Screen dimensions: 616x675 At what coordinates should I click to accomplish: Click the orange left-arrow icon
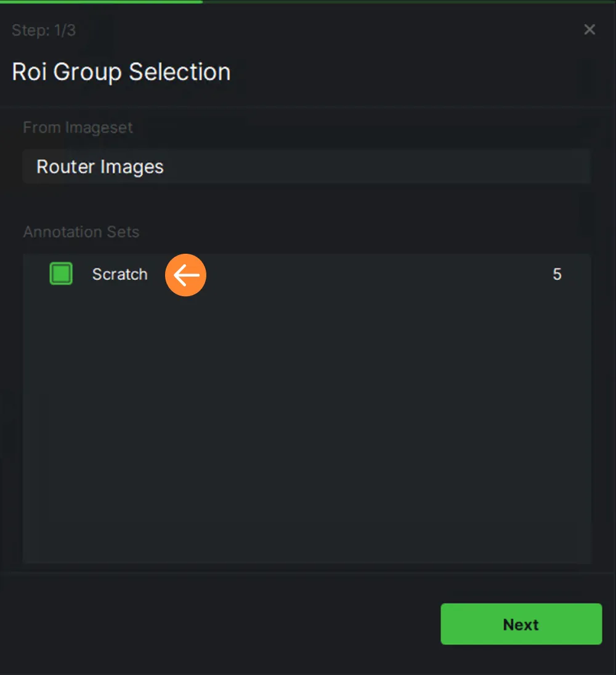point(185,275)
